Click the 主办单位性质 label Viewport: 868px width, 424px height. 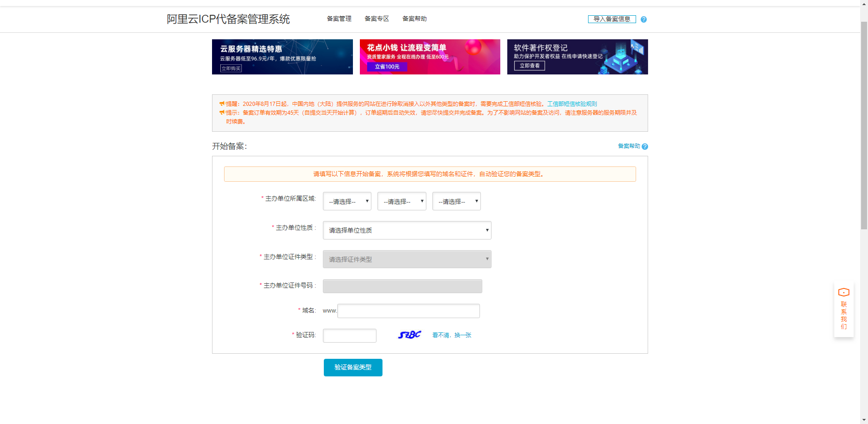[295, 228]
